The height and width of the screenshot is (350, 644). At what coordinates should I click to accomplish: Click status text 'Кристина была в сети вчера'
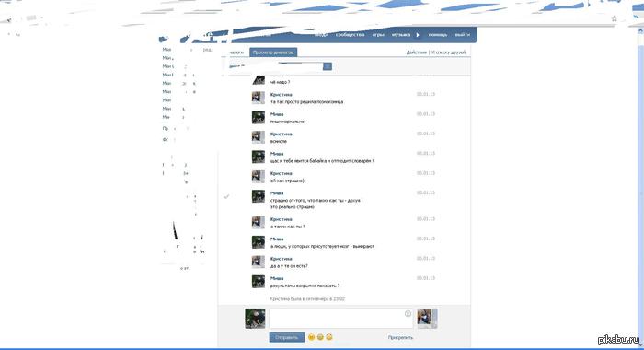tap(307, 299)
